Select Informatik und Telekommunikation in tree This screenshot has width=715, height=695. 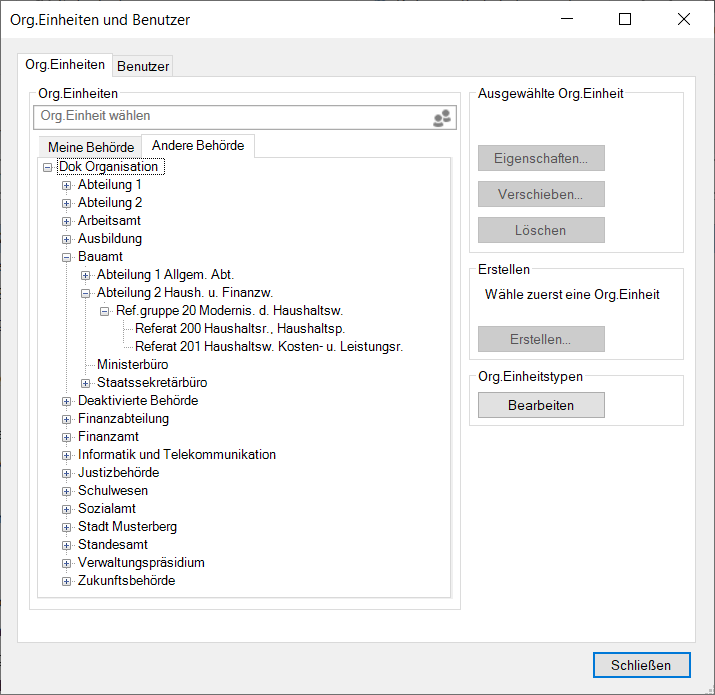pyautogui.click(x=176, y=455)
